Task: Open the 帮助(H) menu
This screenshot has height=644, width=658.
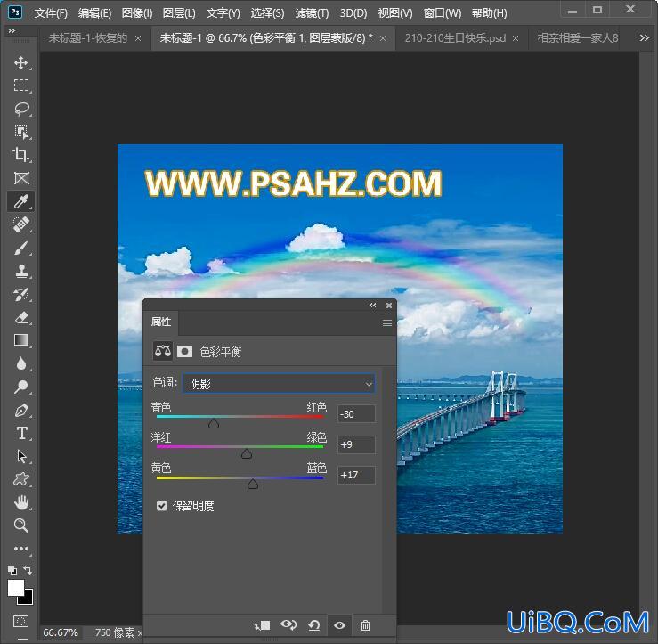Action: (x=490, y=13)
